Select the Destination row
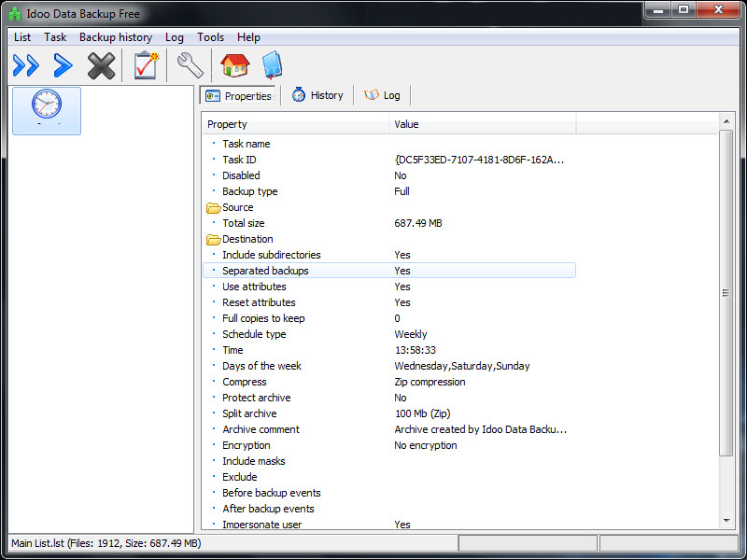Screen dimensions: 747x560 click(x=389, y=239)
